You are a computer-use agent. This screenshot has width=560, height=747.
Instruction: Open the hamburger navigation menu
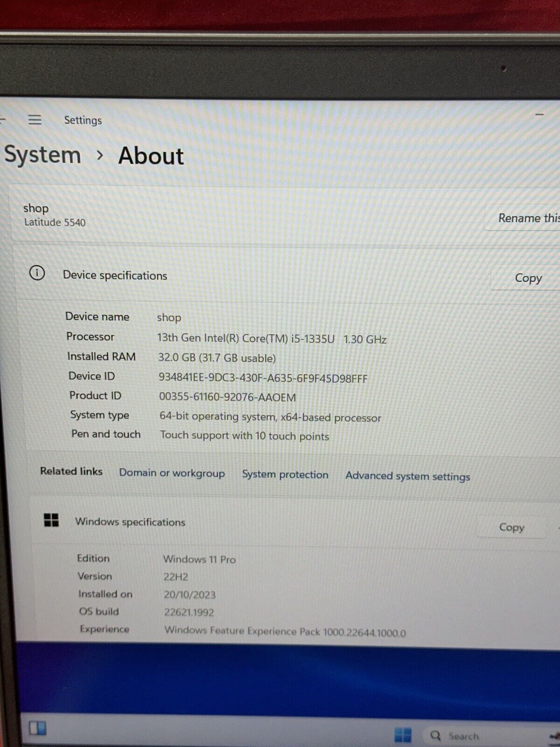click(x=35, y=120)
